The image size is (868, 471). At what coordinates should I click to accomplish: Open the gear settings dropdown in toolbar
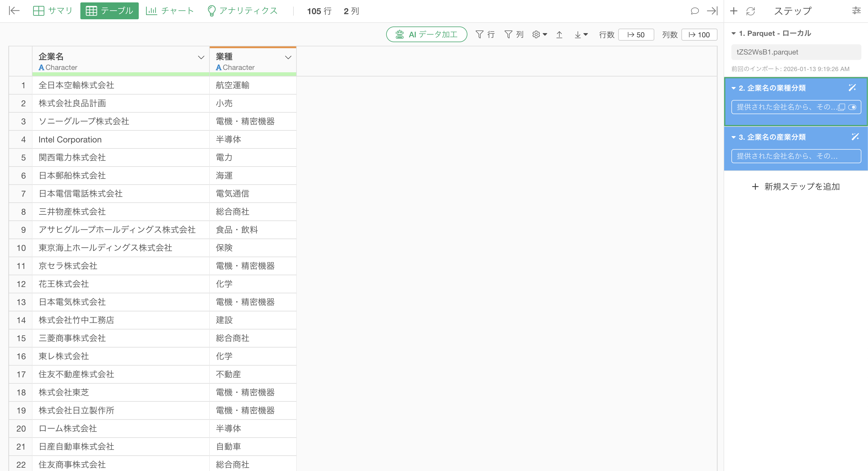click(539, 35)
